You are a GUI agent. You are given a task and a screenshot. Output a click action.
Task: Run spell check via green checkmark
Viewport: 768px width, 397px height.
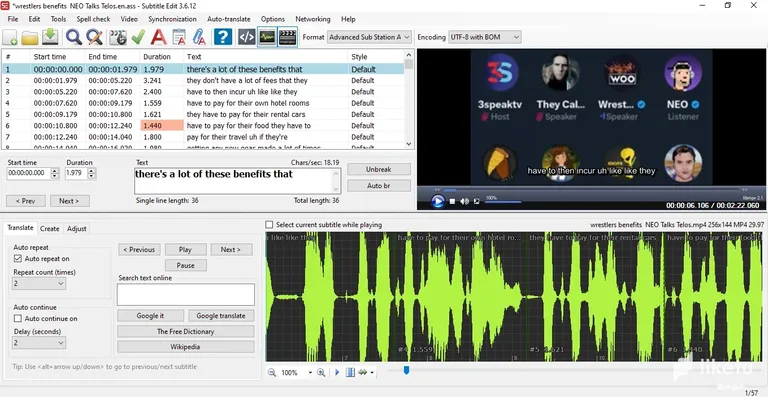coord(138,37)
